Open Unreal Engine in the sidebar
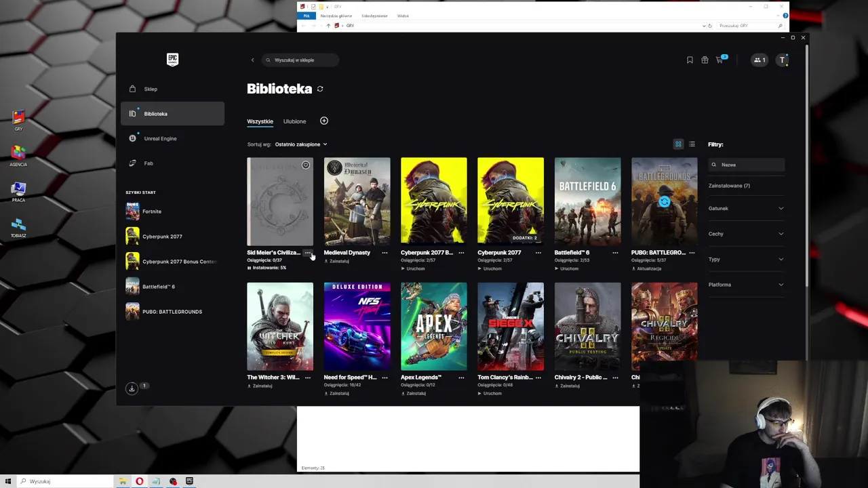The image size is (868, 488). coord(172,138)
